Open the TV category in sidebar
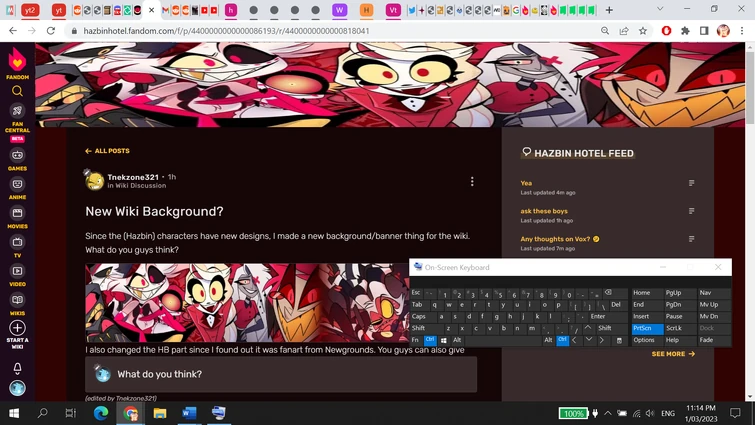This screenshot has width=755, height=425. point(17,247)
